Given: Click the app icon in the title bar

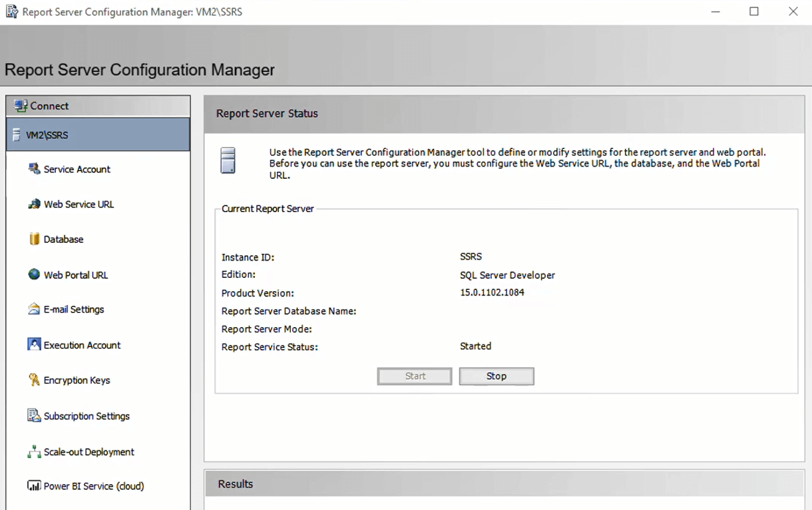Looking at the screenshot, I should click(11, 12).
